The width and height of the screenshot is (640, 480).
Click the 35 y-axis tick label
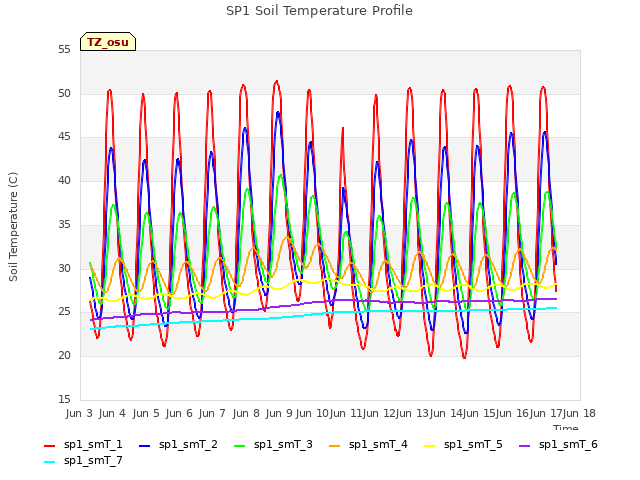point(64,225)
